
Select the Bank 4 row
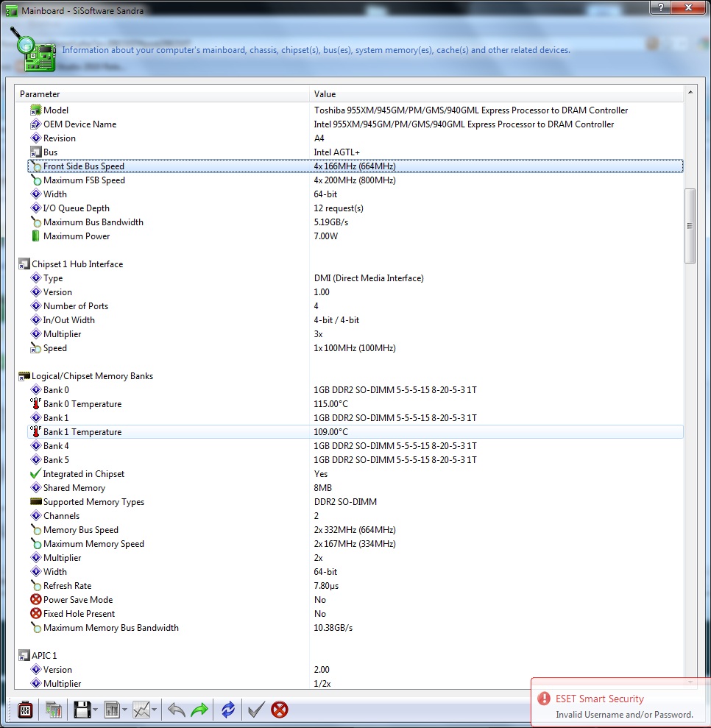[355, 446]
